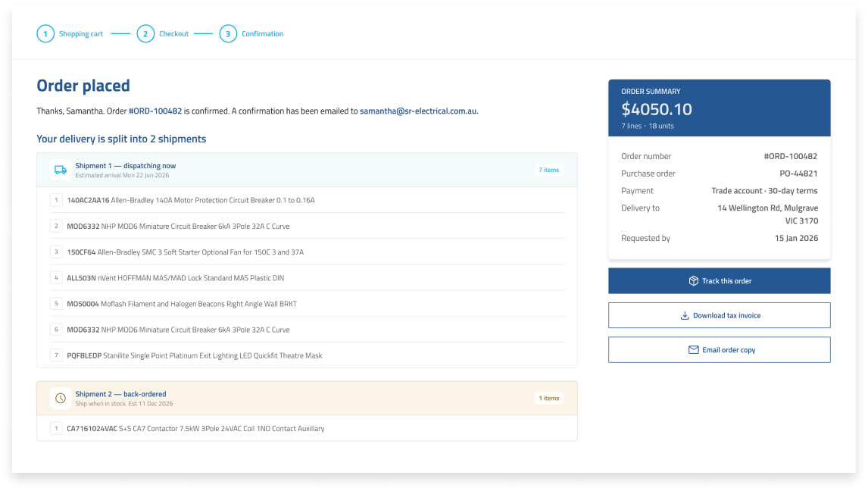Open Shipment 1 — dispatching now header
868x491 pixels.
click(x=307, y=170)
